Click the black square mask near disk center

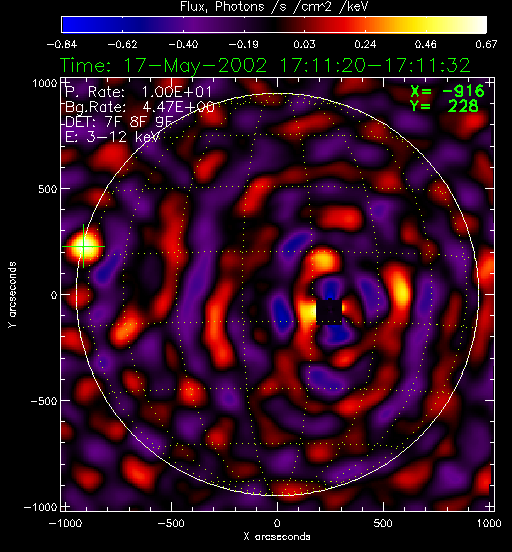[x=329, y=311]
